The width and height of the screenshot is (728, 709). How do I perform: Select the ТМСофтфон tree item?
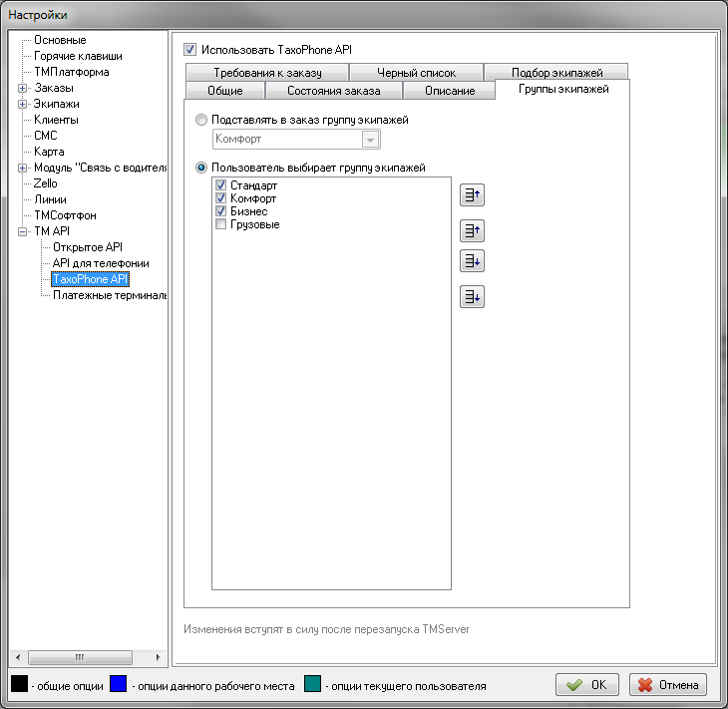coord(65,215)
